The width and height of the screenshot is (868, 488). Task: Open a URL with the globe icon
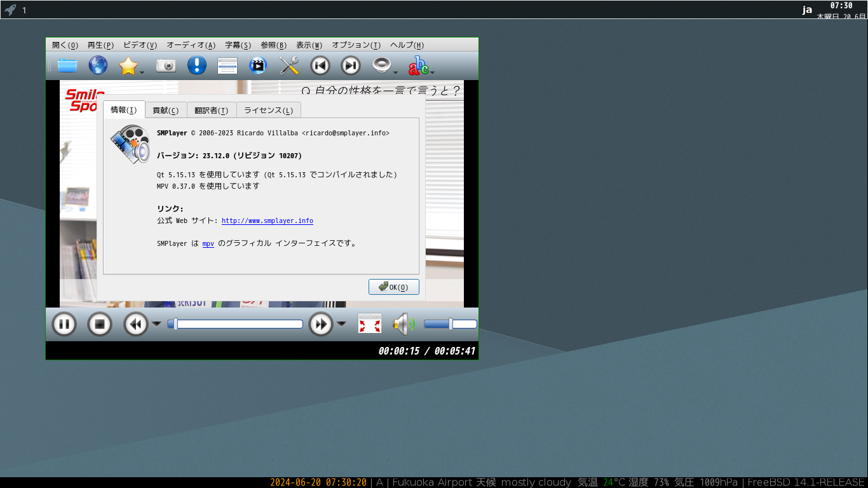tap(98, 65)
